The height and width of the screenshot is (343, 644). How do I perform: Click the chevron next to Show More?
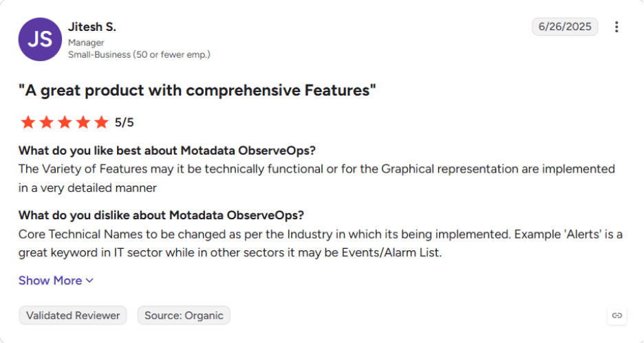click(89, 280)
